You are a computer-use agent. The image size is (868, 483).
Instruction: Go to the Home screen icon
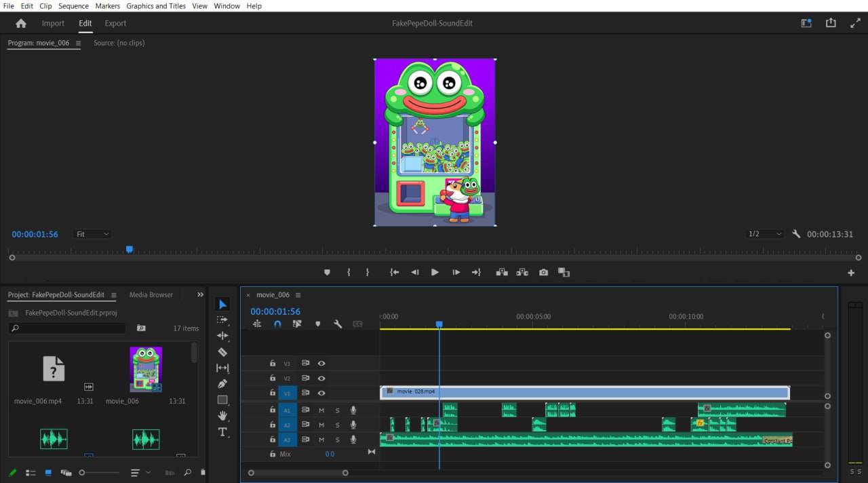pos(21,23)
